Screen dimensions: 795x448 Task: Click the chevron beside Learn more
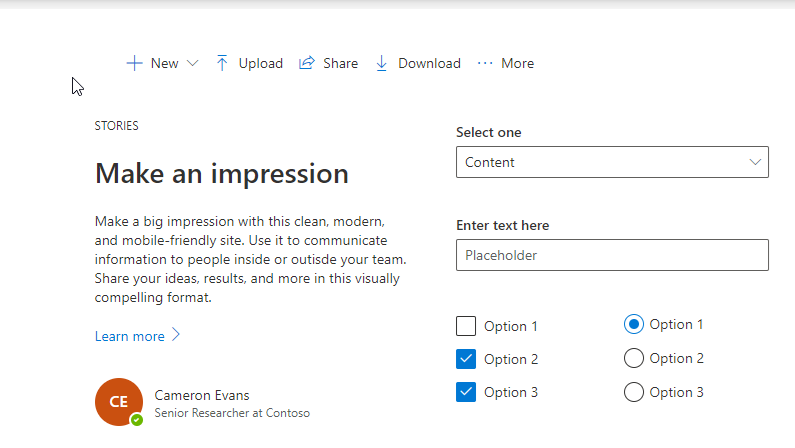[176, 335]
